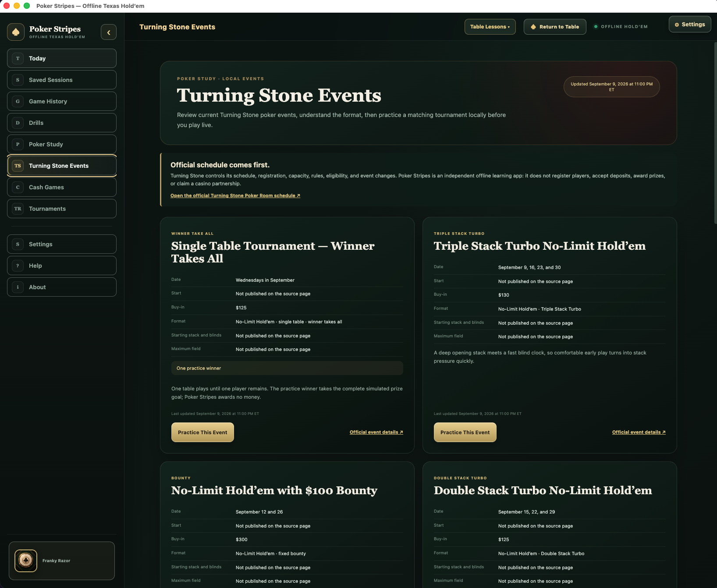Click the Return to Table button
This screenshot has height=588, width=717.
click(555, 27)
